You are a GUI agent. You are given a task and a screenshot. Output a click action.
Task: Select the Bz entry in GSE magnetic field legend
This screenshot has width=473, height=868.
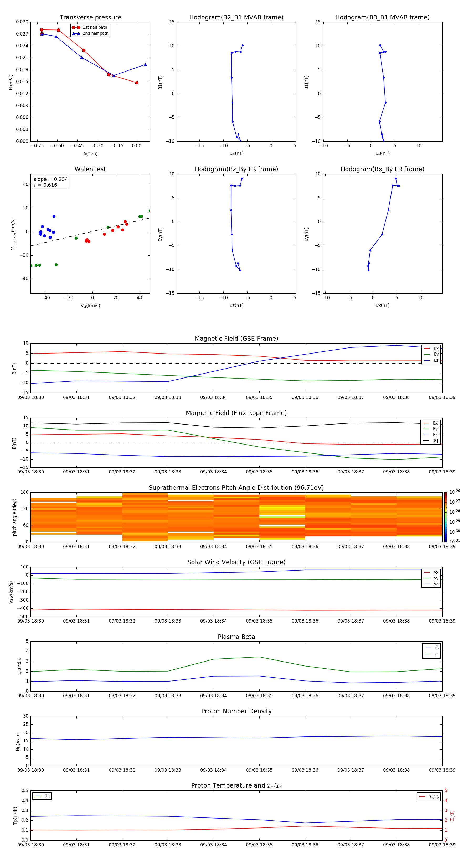tap(431, 360)
